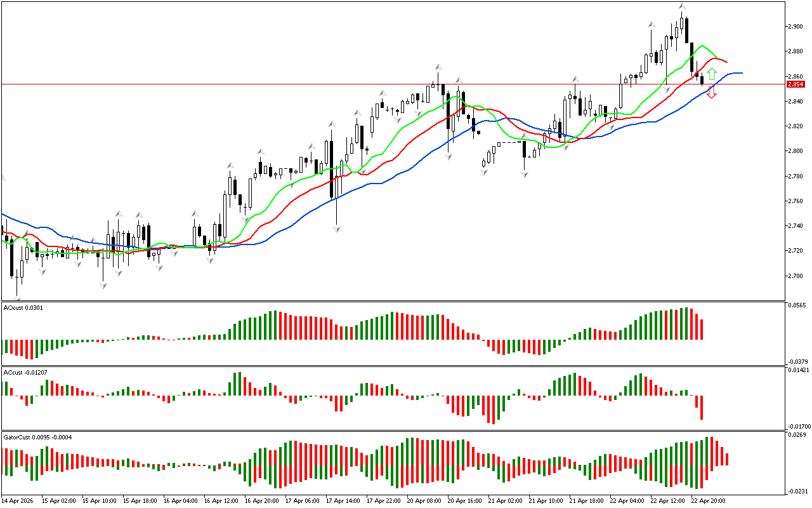Click the 2.900 price scale value
Screen dimensions: 812x508
click(796, 26)
